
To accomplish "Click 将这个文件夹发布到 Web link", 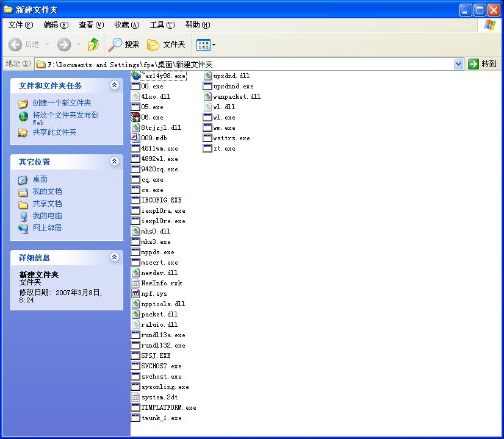I will tap(65, 118).
